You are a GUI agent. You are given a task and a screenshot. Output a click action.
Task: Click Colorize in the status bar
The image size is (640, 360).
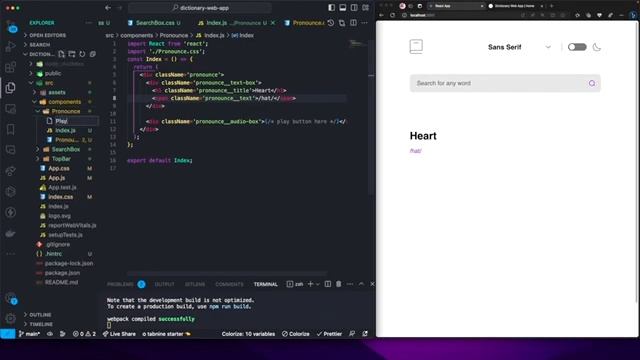click(x=296, y=334)
